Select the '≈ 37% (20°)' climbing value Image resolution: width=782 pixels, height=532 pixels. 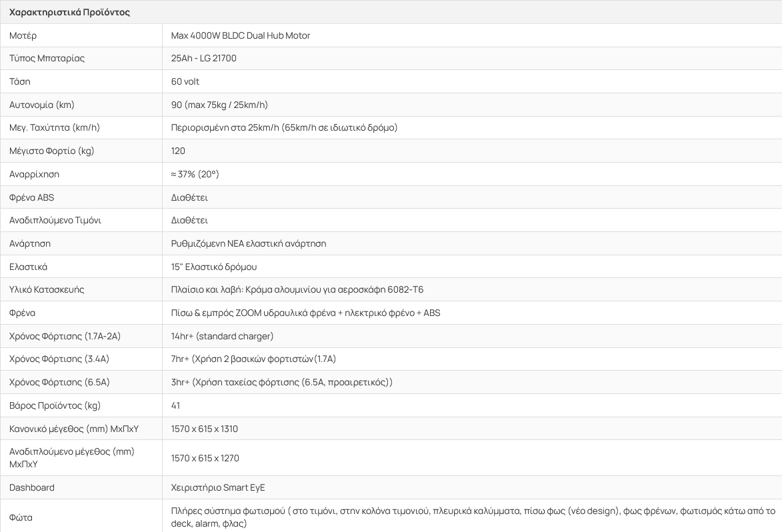(x=195, y=174)
